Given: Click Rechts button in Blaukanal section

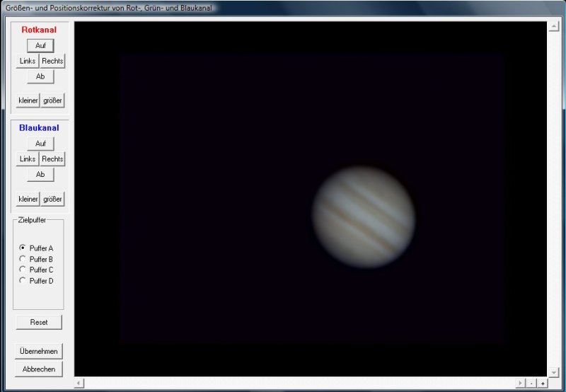Looking at the screenshot, I should click(x=52, y=159).
